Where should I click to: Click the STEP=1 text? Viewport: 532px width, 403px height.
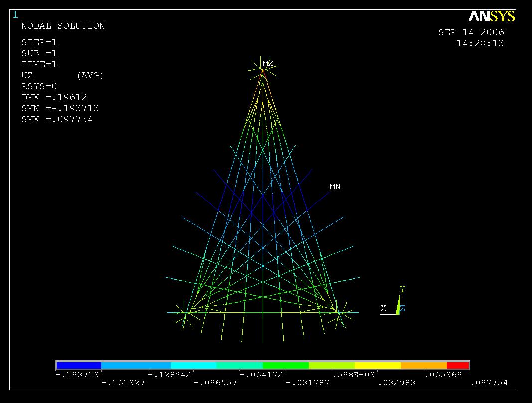(x=39, y=42)
